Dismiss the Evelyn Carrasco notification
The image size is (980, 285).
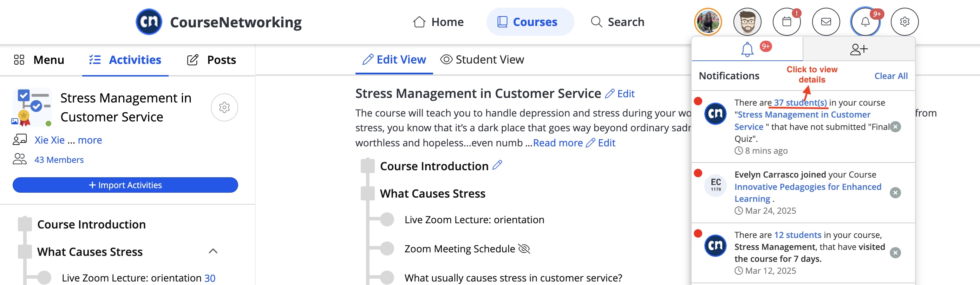pyautogui.click(x=895, y=193)
